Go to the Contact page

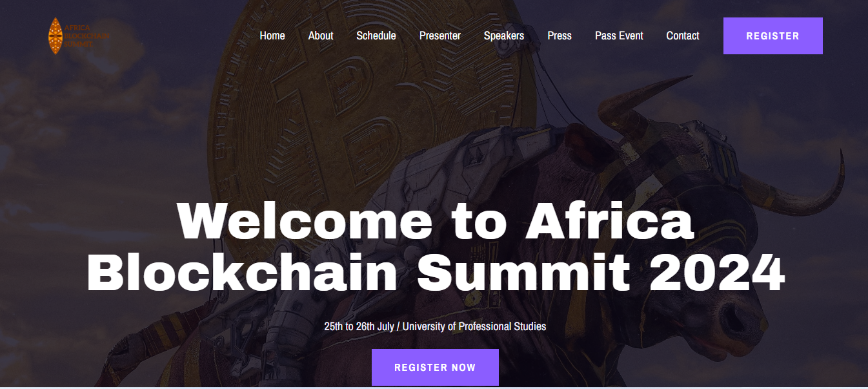(x=683, y=36)
